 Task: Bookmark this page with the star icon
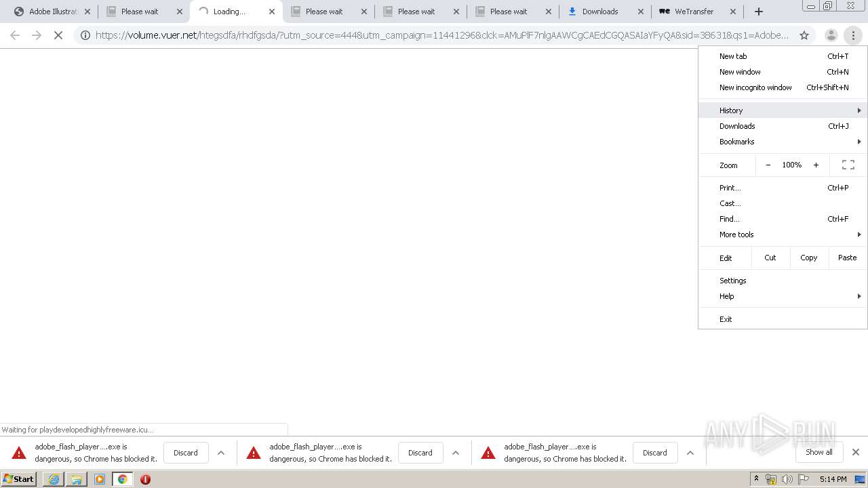point(804,35)
